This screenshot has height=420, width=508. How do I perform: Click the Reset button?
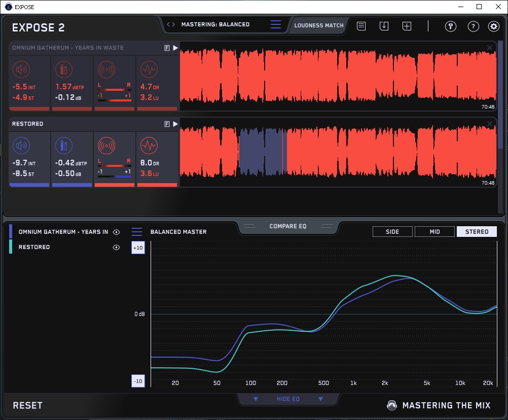(x=27, y=405)
